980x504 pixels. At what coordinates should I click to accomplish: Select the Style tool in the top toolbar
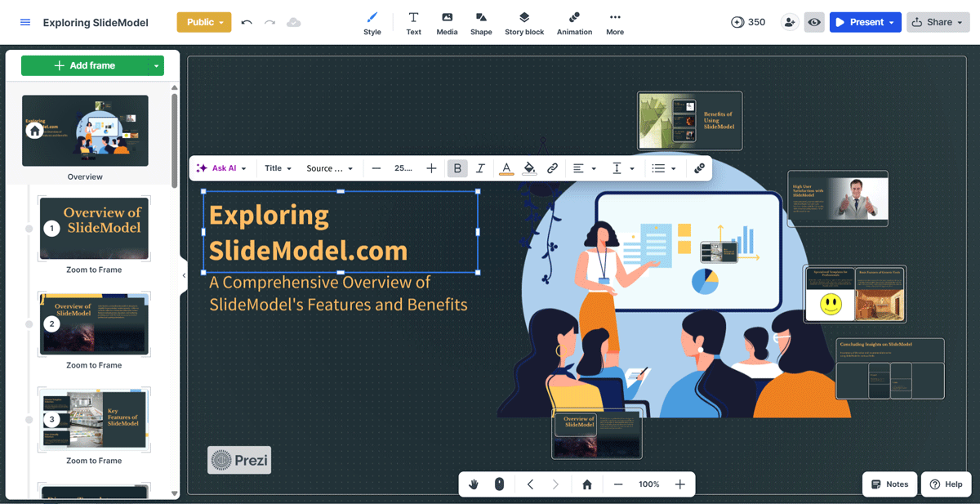(372, 22)
